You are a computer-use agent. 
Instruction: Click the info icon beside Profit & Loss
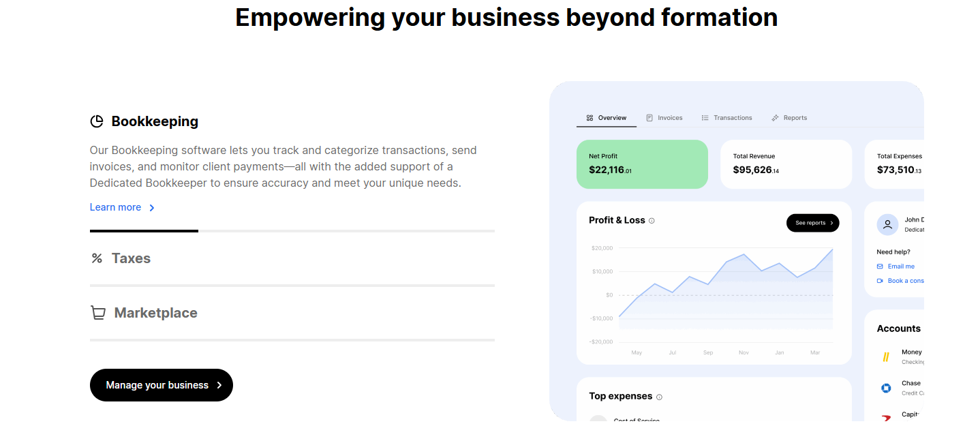(x=652, y=221)
